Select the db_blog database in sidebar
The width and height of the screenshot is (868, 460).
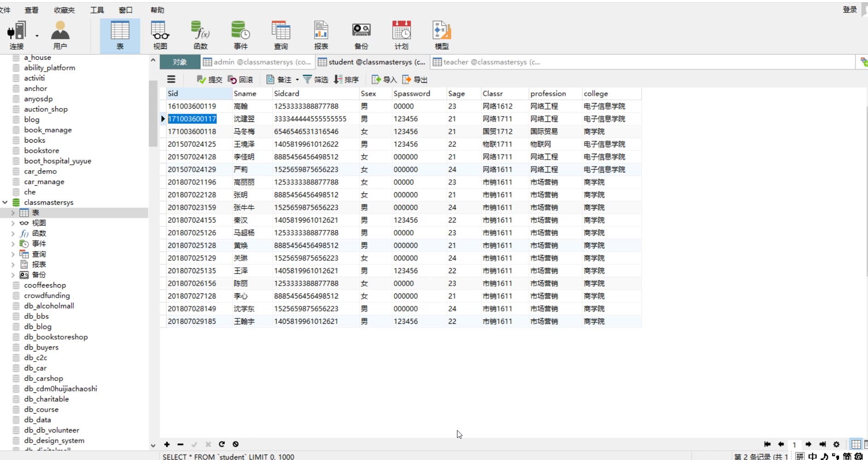38,327
